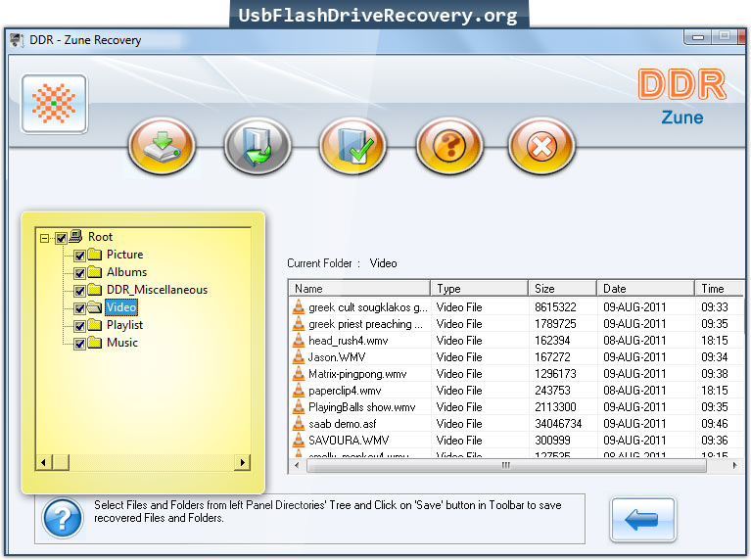Click VLC icon next to Jason.WMV
751x560 pixels.
[299, 357]
